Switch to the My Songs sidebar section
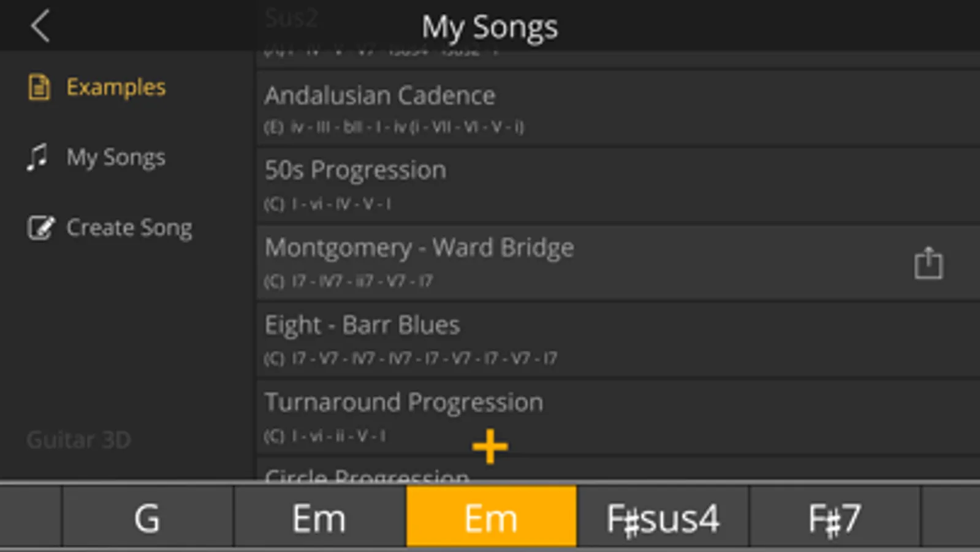The image size is (980, 552). click(116, 157)
